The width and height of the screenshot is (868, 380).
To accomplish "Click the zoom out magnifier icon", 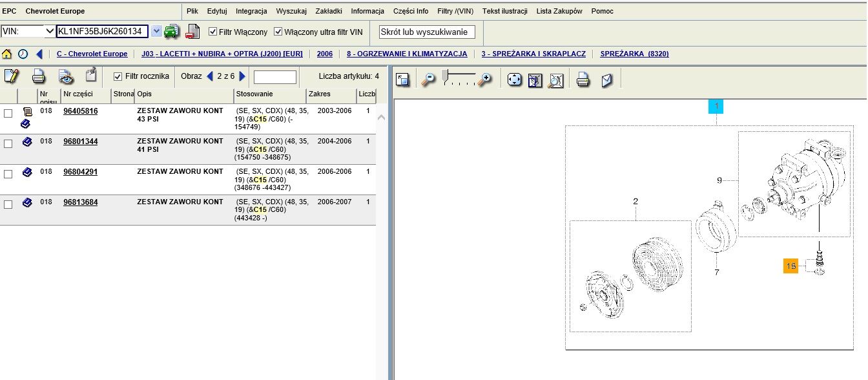I will [x=428, y=79].
